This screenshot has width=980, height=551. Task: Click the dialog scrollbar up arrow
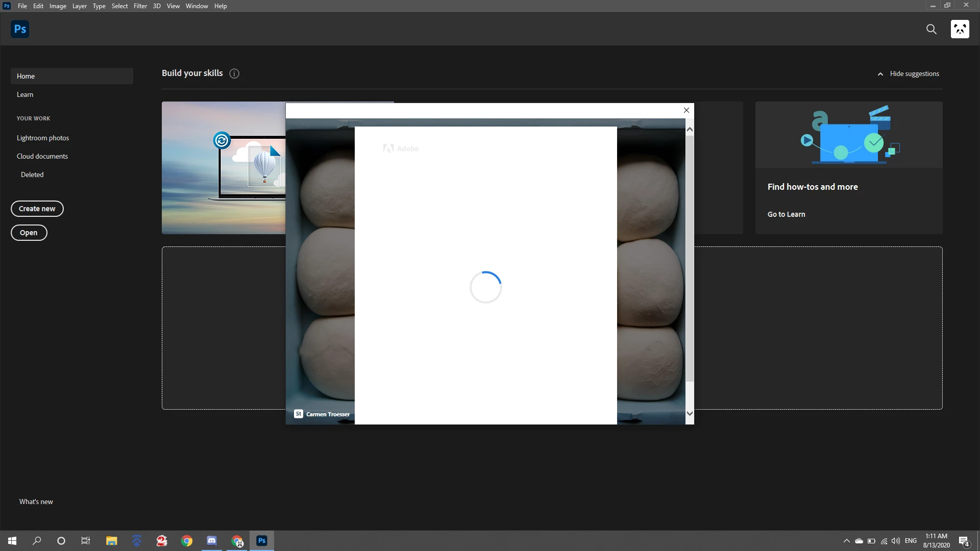click(690, 130)
